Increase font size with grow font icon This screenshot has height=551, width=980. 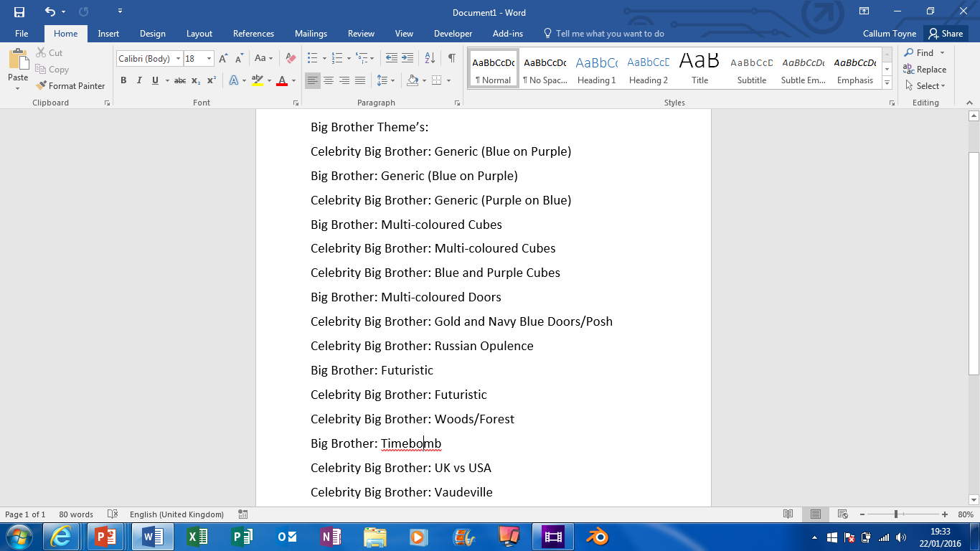[223, 59]
